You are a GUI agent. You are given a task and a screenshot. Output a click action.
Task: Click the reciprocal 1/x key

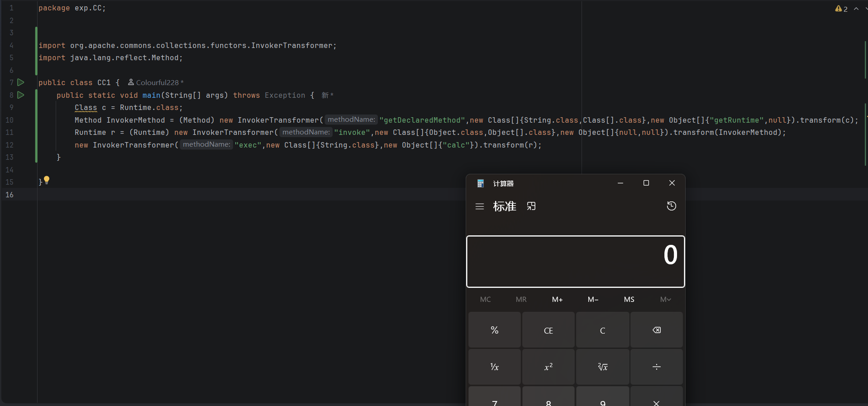click(495, 367)
